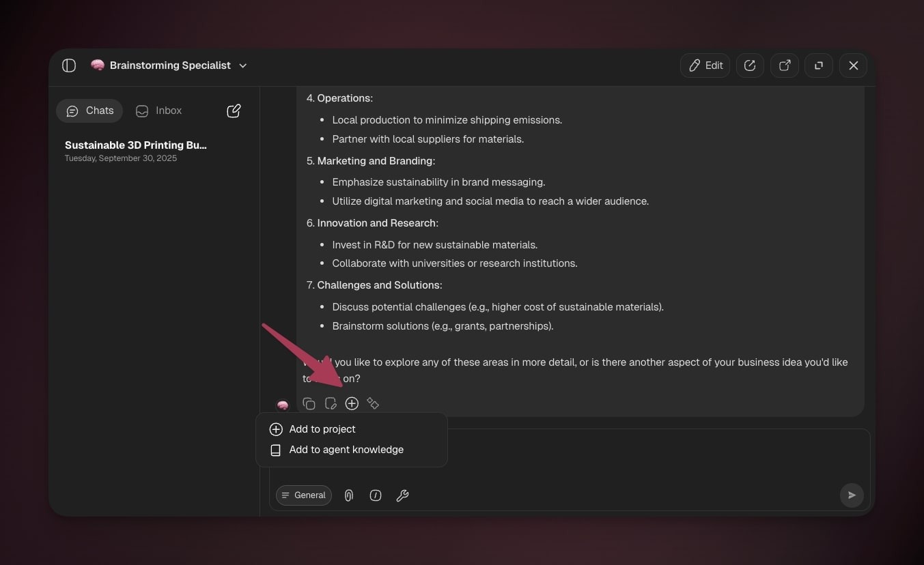Switch to the Chats tab
Viewport: 924px width, 565px height.
(x=89, y=111)
